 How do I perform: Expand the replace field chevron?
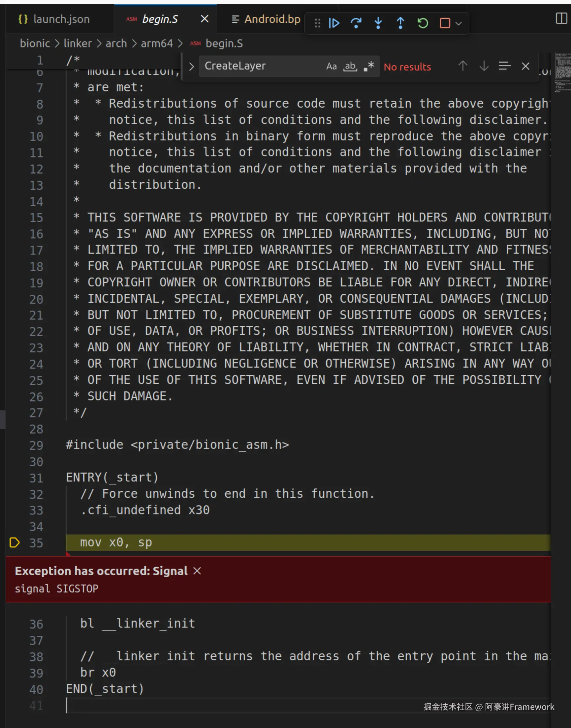[191, 67]
